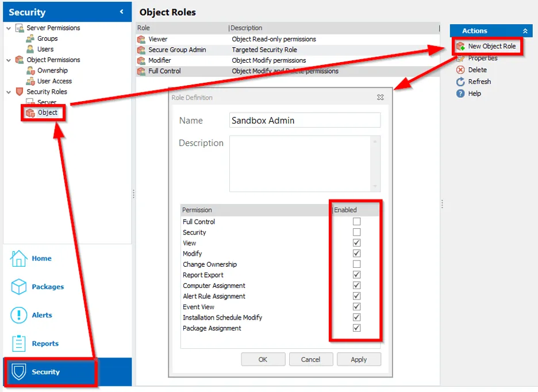Click the Name field containing Sandbox Admin
This screenshot has height=392, width=538.
[x=305, y=121]
